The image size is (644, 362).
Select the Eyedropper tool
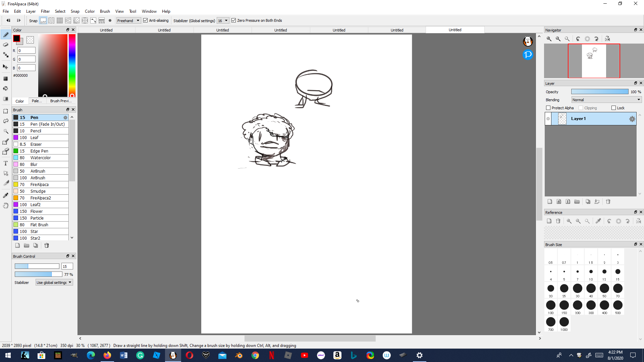5,195
